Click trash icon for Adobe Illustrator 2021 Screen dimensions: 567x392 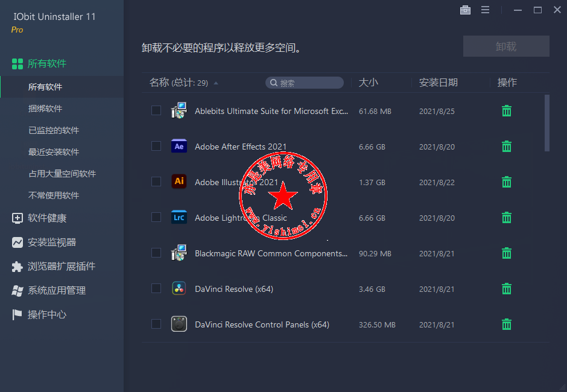507,182
